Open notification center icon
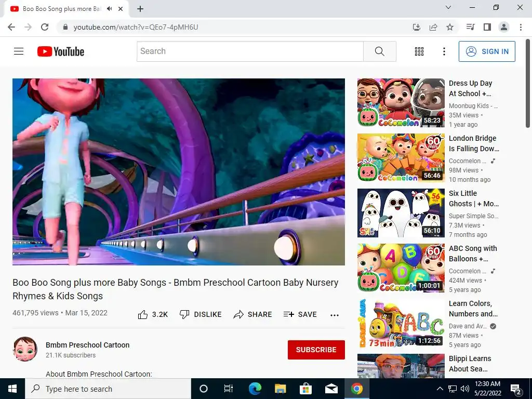This screenshot has height=399, width=532. pos(516,389)
